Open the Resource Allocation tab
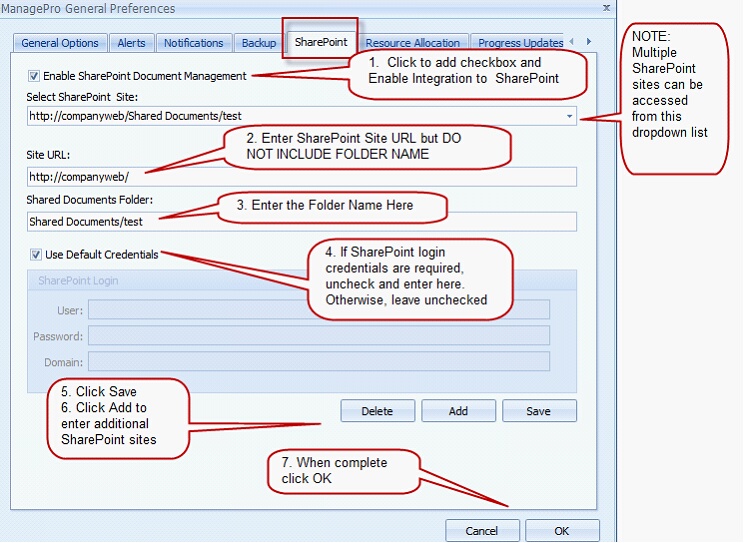Viewport: 744px width, 543px height. [413, 43]
